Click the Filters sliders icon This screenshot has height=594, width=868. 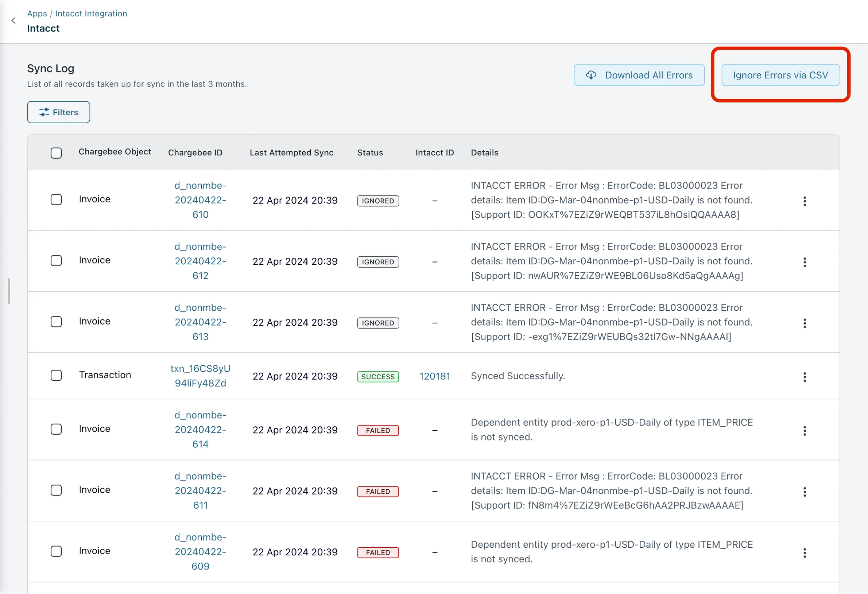pyautogui.click(x=44, y=112)
